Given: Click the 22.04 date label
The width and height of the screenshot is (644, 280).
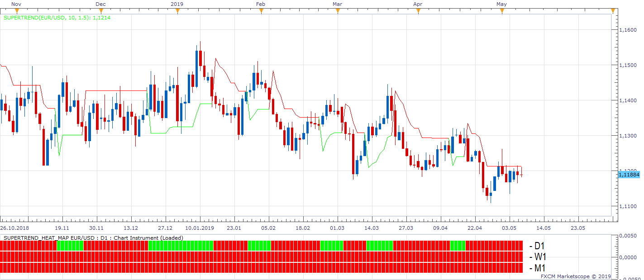Looking at the screenshot, I should pos(475,228).
